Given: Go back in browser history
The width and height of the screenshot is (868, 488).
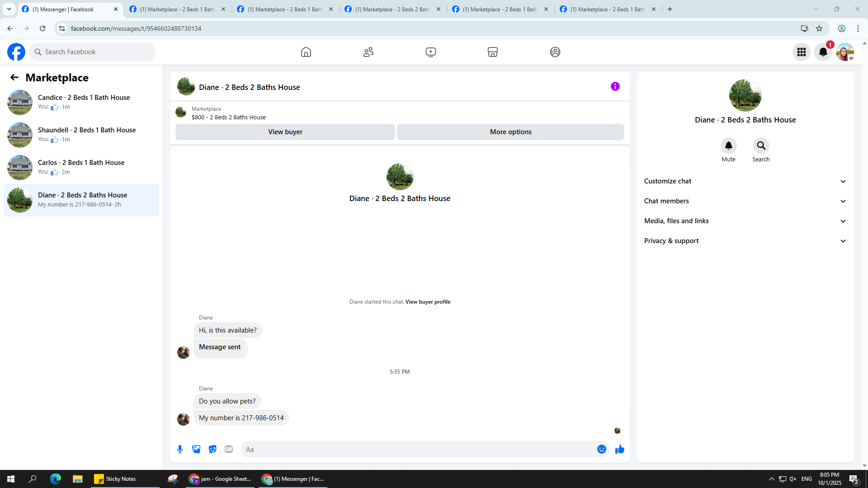Looking at the screenshot, I should click(10, 28).
